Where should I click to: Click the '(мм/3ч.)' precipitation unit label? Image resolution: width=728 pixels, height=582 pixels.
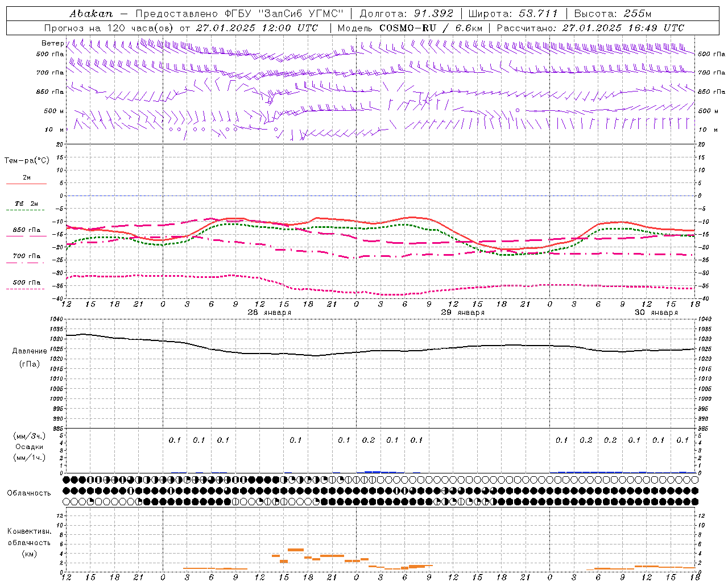tap(30, 436)
